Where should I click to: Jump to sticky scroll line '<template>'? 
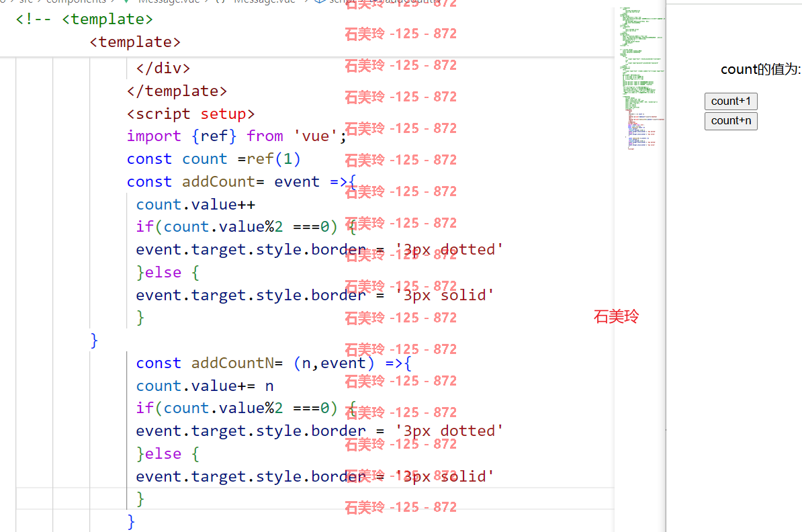tap(135, 42)
